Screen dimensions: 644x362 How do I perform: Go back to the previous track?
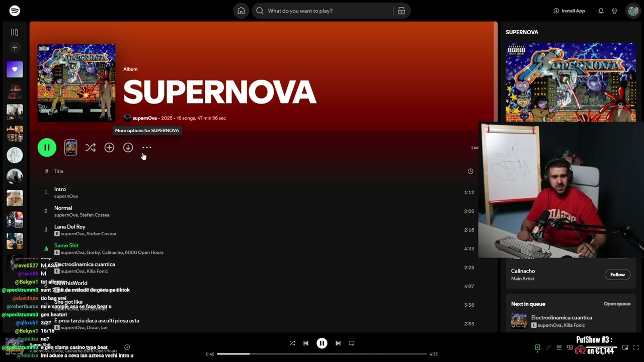coord(306,343)
